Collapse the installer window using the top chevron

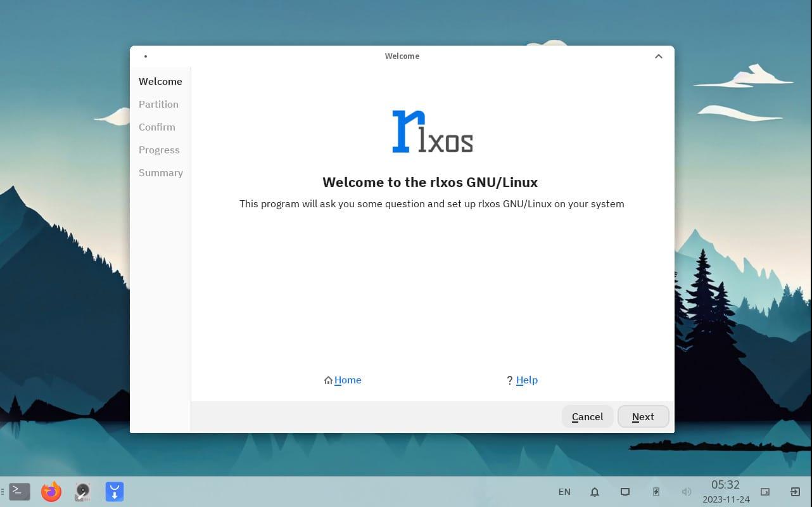pos(659,56)
